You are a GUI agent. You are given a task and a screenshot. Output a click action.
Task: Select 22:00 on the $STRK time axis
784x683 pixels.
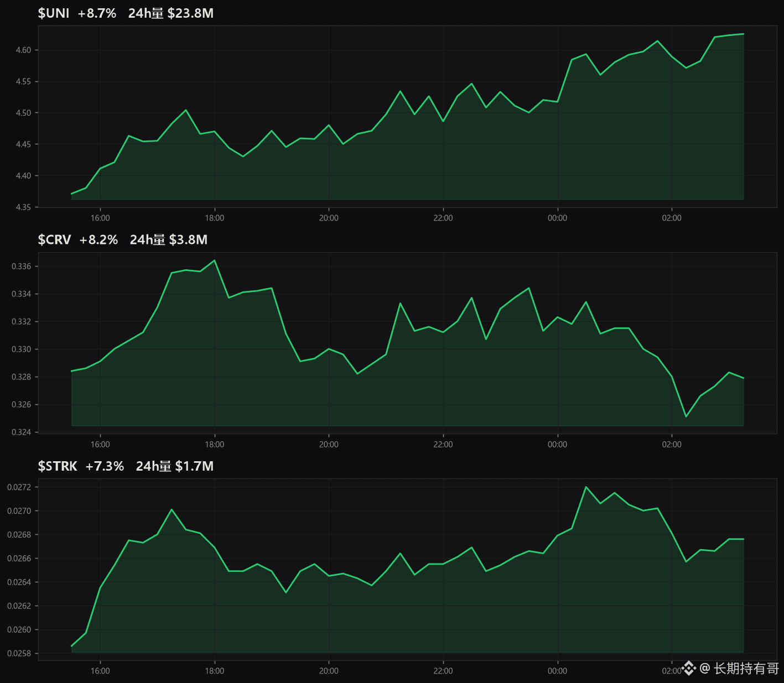(x=443, y=671)
